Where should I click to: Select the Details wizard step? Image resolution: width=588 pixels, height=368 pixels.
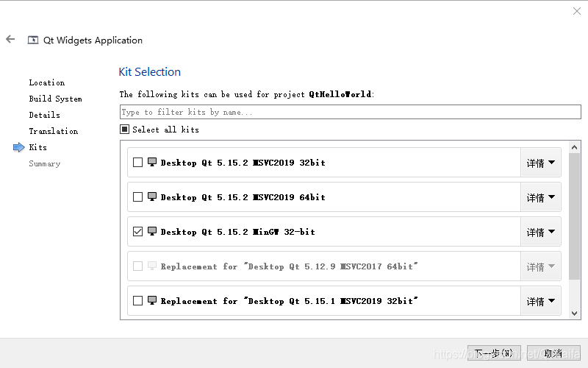[x=45, y=115]
